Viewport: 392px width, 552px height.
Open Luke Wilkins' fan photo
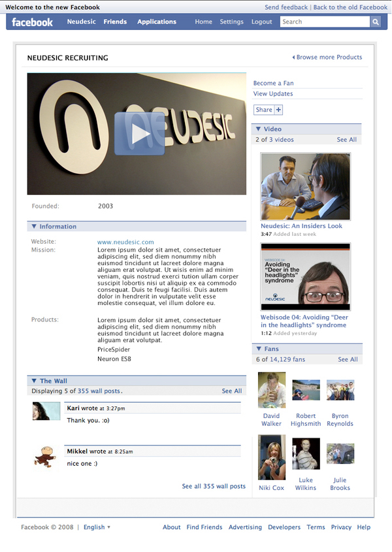pyautogui.click(x=306, y=453)
